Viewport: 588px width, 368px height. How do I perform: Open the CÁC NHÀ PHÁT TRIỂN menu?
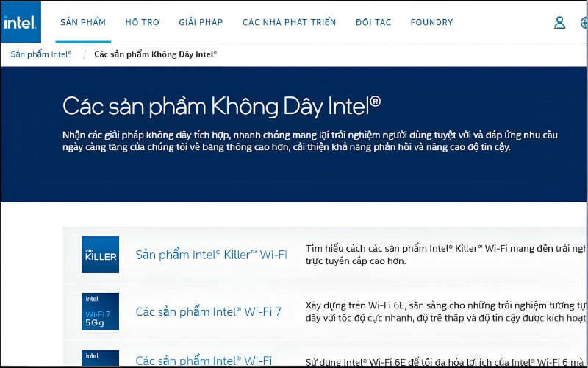click(290, 22)
